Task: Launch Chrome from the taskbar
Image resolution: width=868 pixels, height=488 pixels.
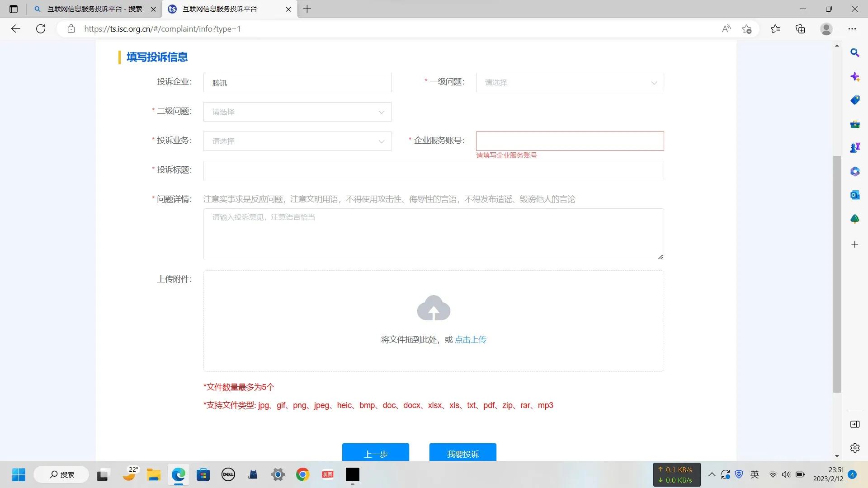Action: (302, 474)
